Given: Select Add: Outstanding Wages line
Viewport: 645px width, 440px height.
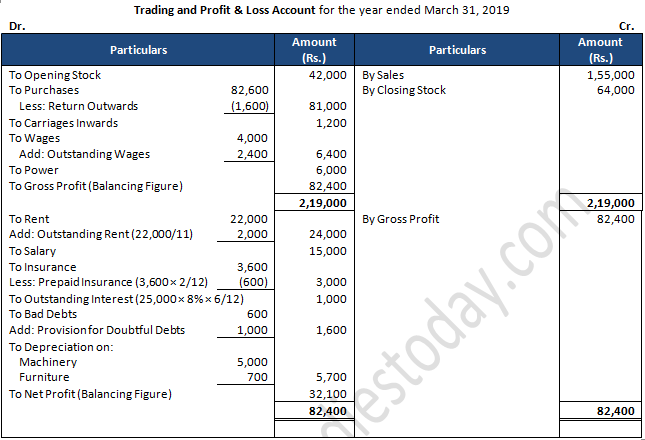Looking at the screenshot, I should click(x=84, y=154).
